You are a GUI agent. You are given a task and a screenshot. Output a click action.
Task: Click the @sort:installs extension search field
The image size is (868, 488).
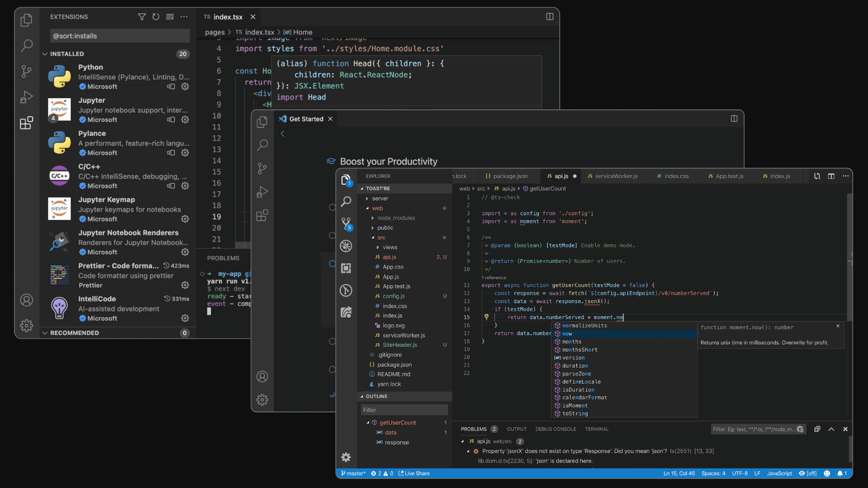(x=119, y=36)
